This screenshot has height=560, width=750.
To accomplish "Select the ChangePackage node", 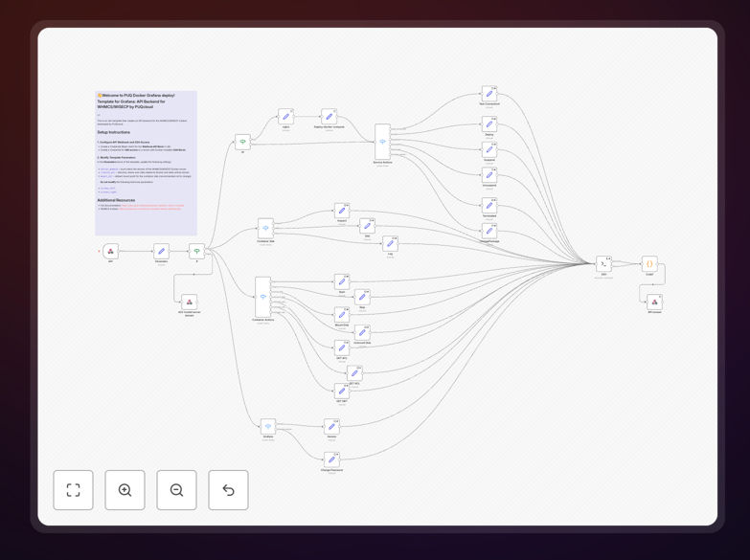I will pos(489,231).
